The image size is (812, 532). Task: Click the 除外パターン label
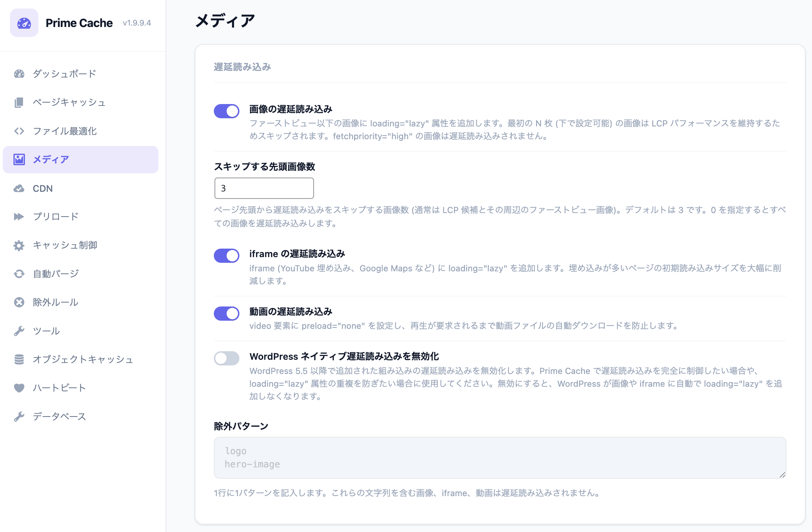(241, 426)
